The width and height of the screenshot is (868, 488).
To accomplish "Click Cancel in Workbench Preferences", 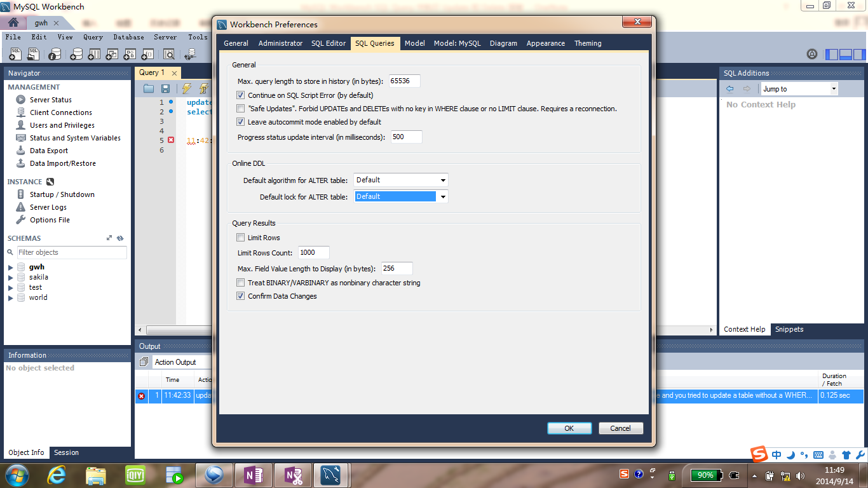I will pos(621,428).
